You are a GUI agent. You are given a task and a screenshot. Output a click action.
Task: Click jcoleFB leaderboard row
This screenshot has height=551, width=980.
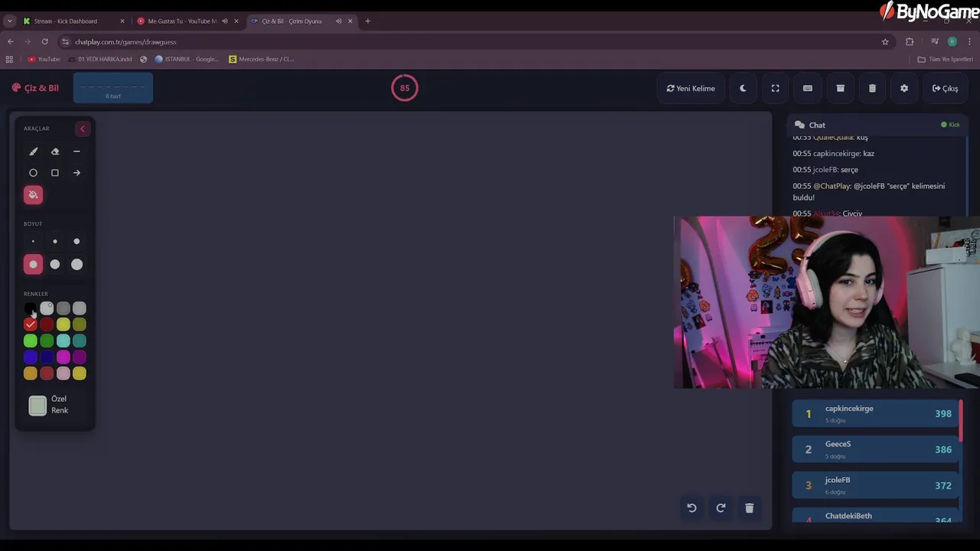[x=876, y=485]
